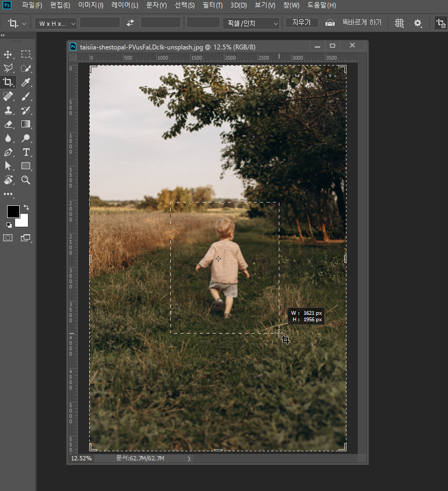Select the Hand tool
448x491 pixels.
pyautogui.click(x=8, y=180)
